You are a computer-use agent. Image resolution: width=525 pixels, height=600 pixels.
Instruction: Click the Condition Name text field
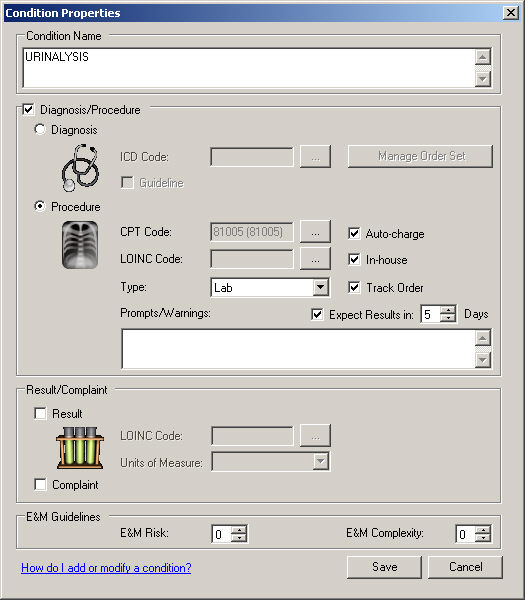[249, 68]
